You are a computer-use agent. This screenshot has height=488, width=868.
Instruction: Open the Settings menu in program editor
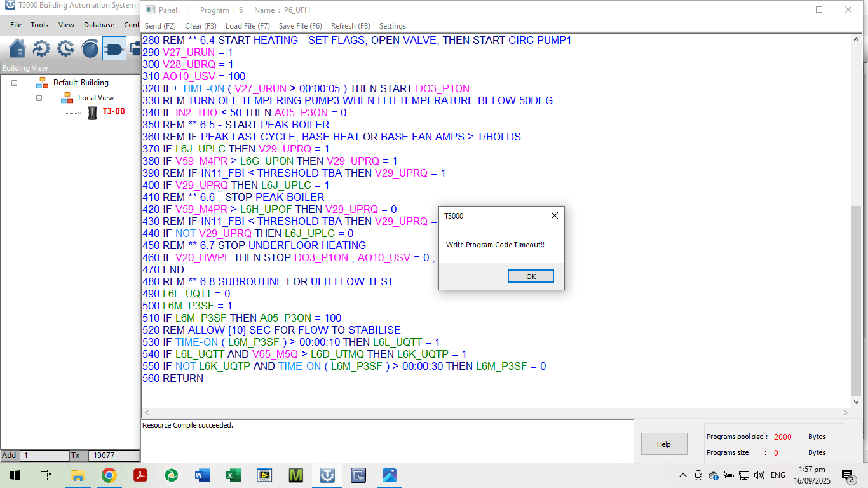(392, 26)
